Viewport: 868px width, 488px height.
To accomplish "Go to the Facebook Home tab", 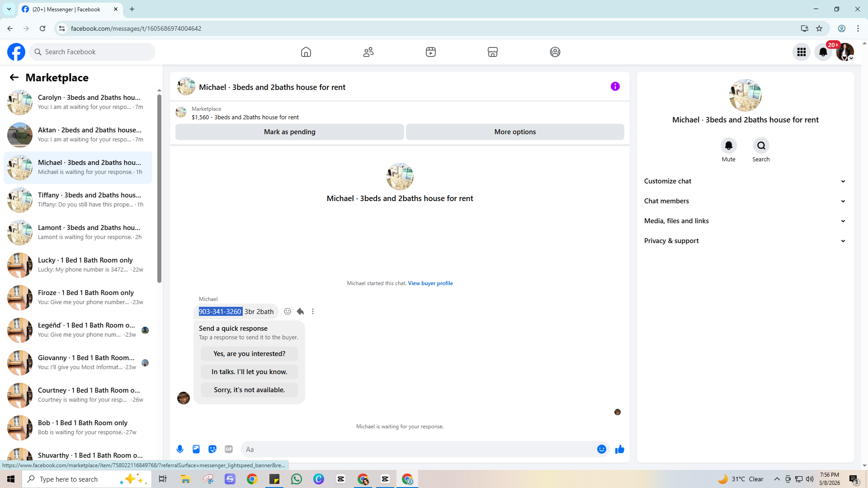I will click(306, 52).
